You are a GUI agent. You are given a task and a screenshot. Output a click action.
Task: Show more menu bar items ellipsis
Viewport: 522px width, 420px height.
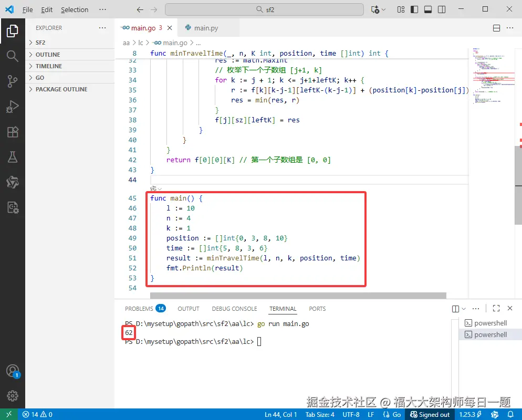(102, 9)
